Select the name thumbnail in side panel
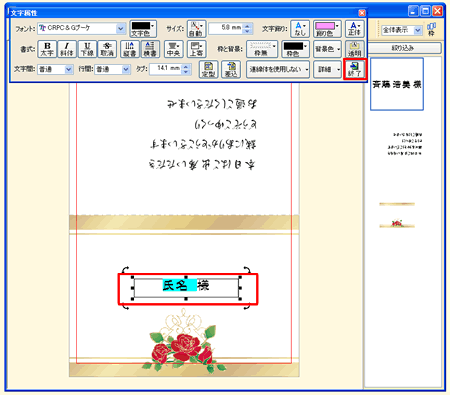450x395 pixels. 397,84
